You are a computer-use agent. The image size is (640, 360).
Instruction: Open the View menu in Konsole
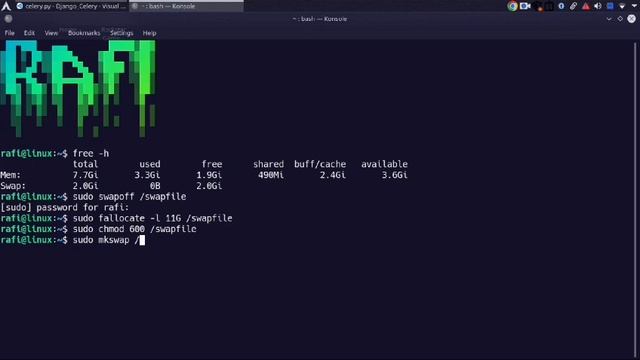click(51, 33)
